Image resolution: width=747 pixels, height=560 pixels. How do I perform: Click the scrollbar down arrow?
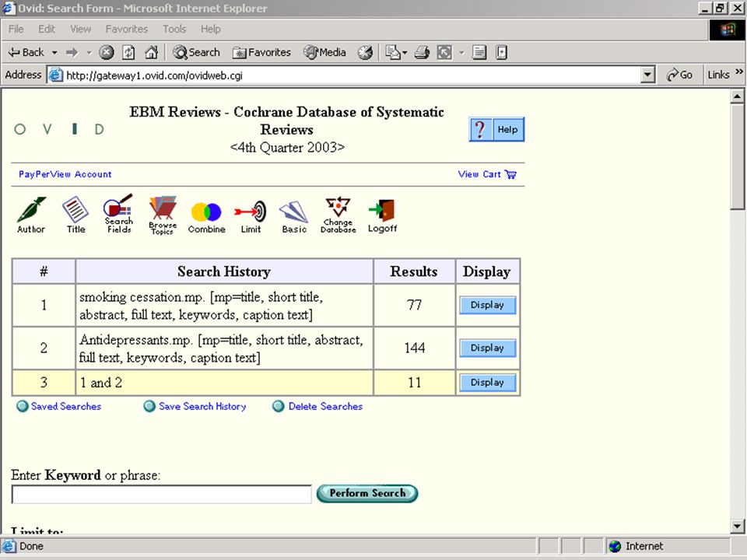click(x=737, y=527)
